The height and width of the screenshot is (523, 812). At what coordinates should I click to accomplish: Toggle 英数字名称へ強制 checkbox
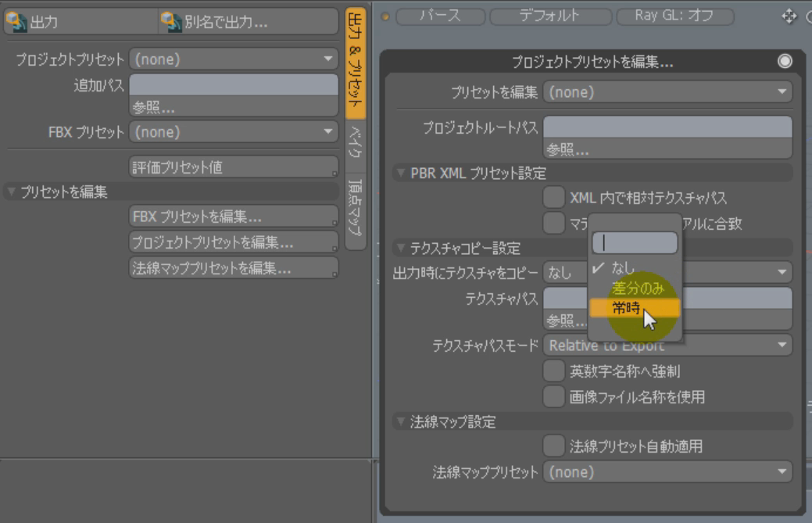(x=554, y=371)
